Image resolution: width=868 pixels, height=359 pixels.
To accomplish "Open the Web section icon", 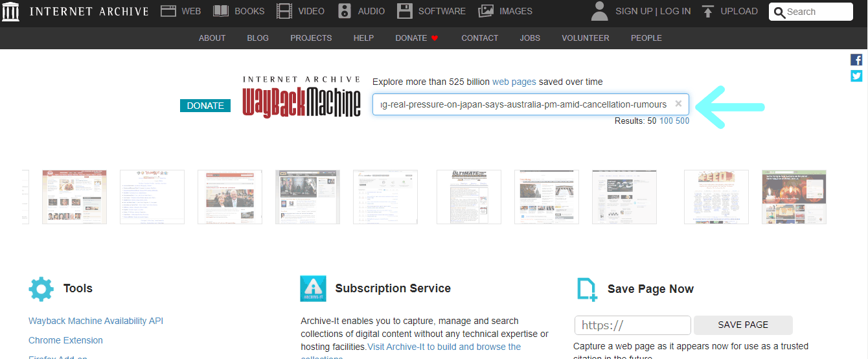I will pyautogui.click(x=168, y=11).
